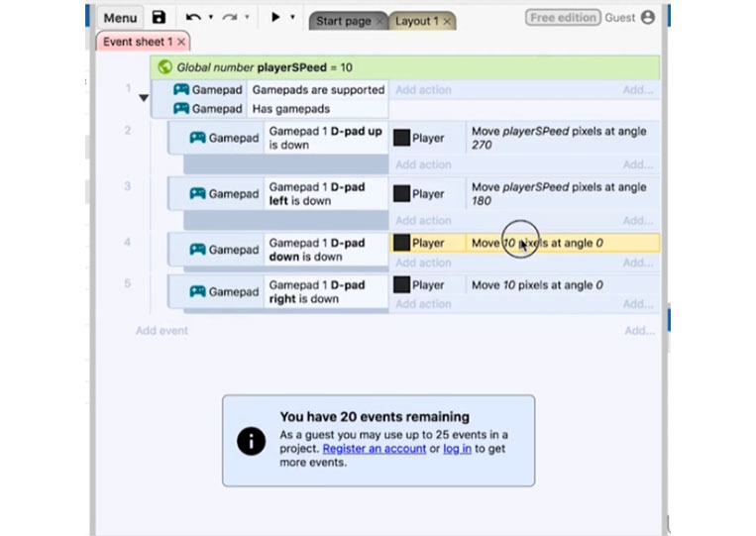Image resolution: width=756 pixels, height=536 pixels.
Task: Click Add action under event 4
Action: click(x=423, y=263)
